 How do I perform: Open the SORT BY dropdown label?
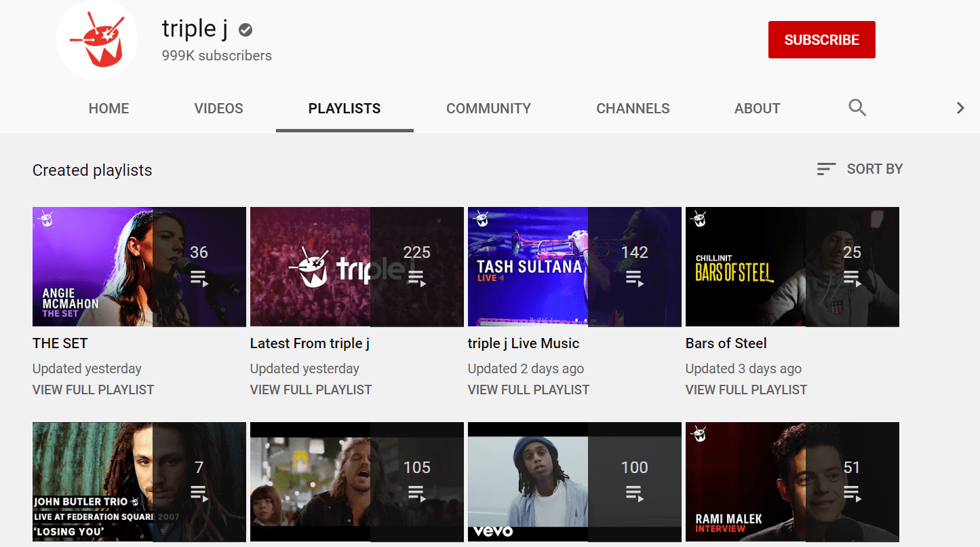(875, 169)
